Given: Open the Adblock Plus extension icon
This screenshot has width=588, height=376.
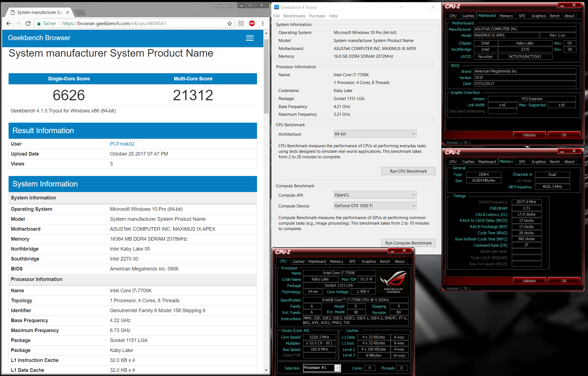Looking at the screenshot, I should 252,23.
